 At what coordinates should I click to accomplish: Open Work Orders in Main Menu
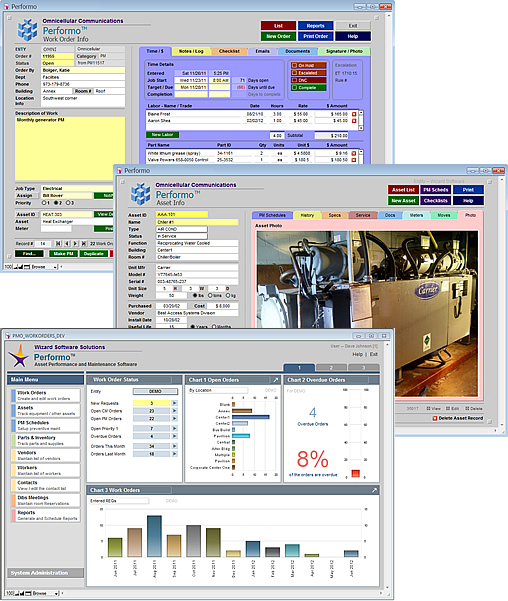click(46, 396)
